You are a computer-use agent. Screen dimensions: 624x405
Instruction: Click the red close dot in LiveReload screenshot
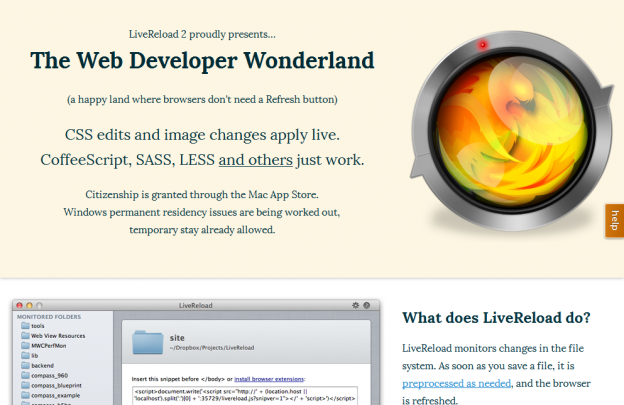(19, 305)
